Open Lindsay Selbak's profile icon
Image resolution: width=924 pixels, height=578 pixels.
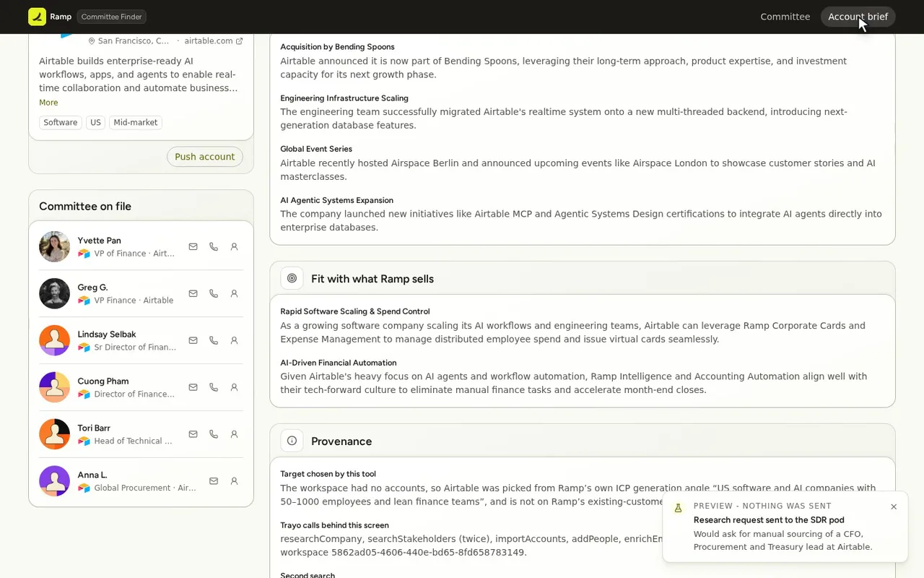pyautogui.click(x=234, y=340)
